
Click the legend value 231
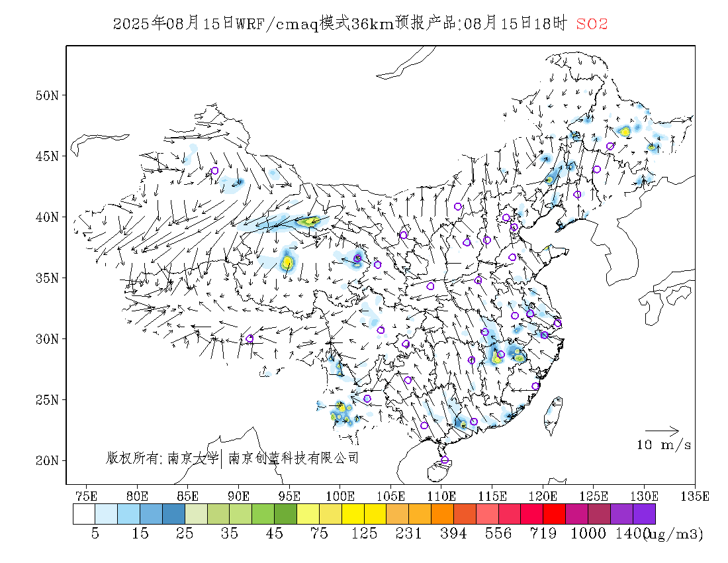pos(408,533)
